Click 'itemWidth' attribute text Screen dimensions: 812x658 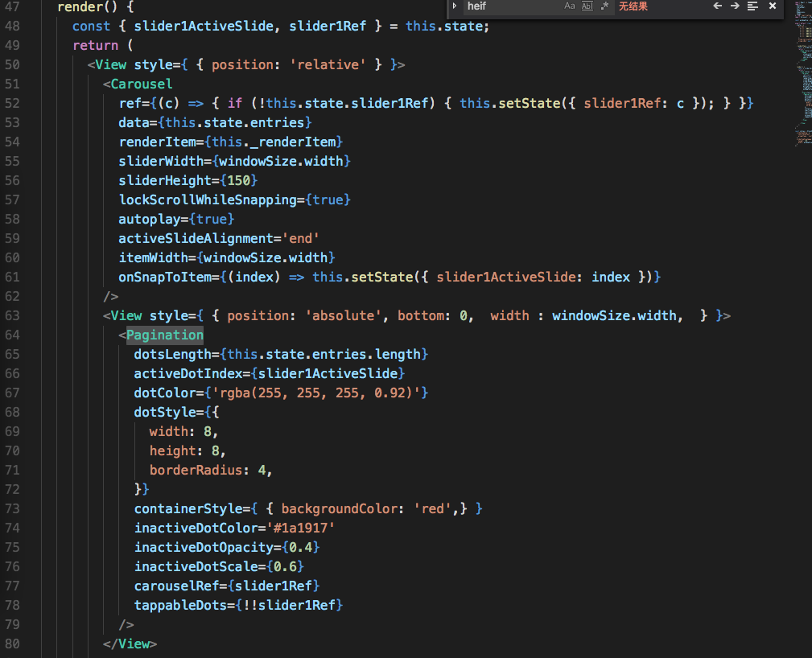(x=153, y=258)
